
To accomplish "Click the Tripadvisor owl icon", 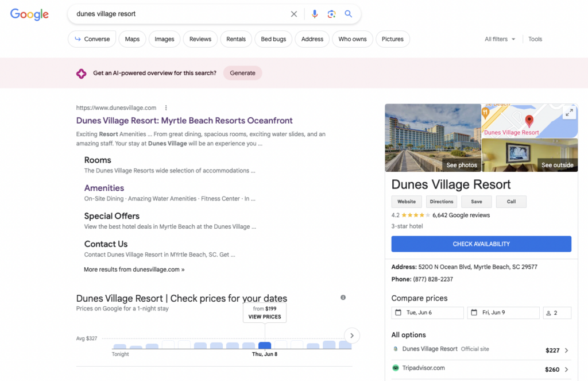I will click(395, 368).
